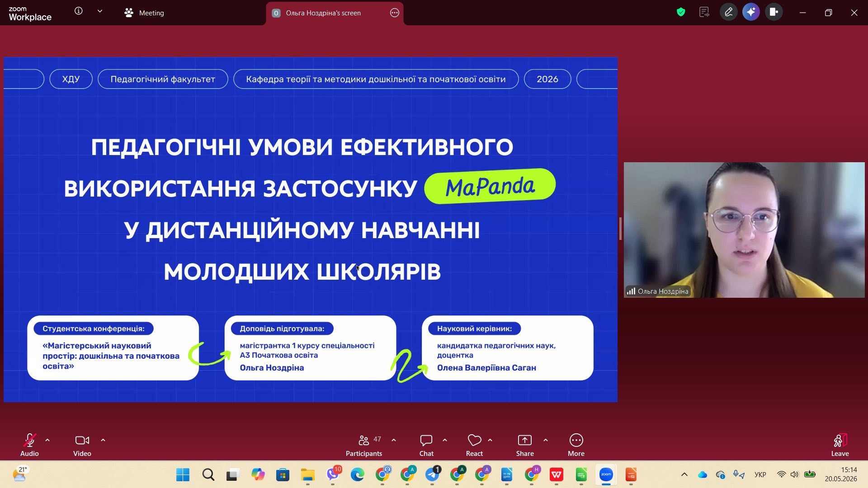Image resolution: width=868 pixels, height=488 pixels.
Task: Turn on the camera with the Video button
Action: (x=82, y=445)
